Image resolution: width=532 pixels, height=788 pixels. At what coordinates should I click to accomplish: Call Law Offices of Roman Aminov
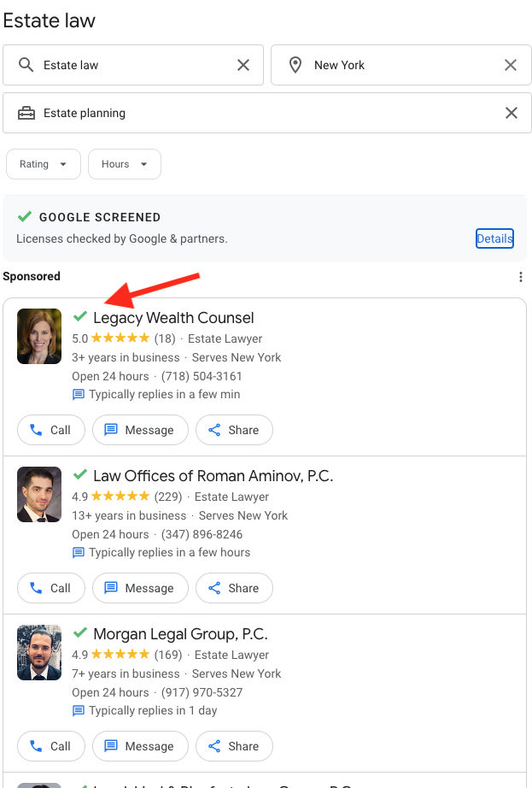pyautogui.click(x=51, y=588)
